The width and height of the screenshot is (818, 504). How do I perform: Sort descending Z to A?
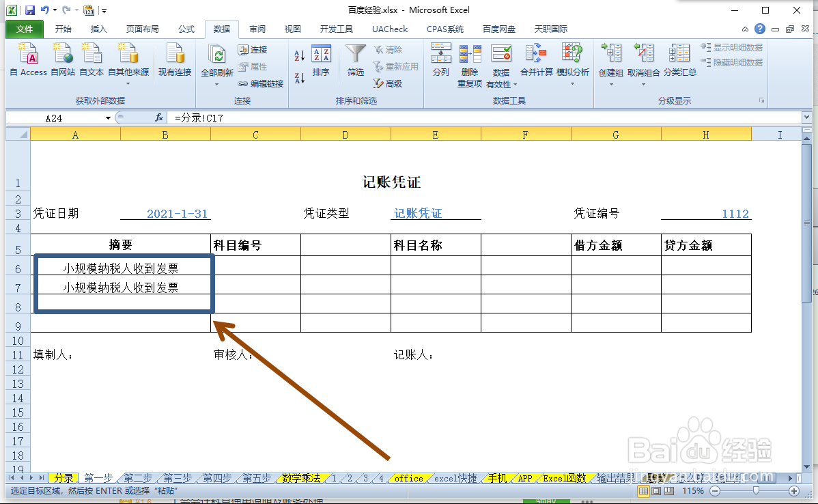(300, 79)
